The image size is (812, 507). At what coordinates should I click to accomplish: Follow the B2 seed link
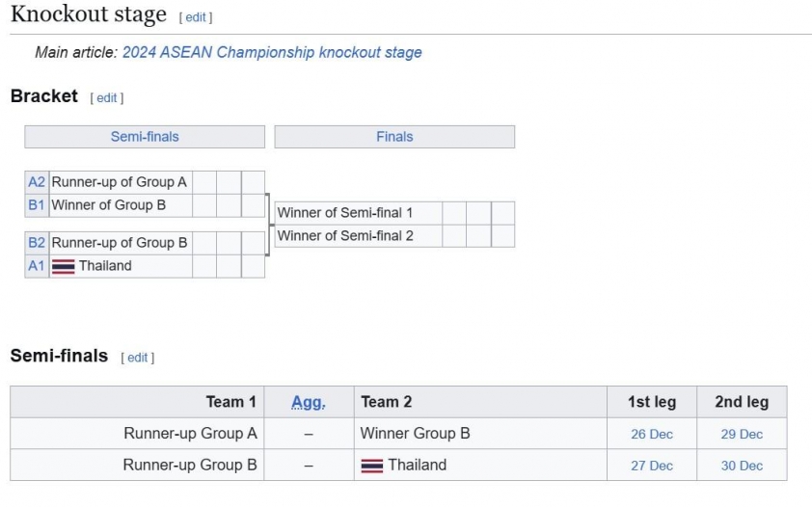(37, 243)
